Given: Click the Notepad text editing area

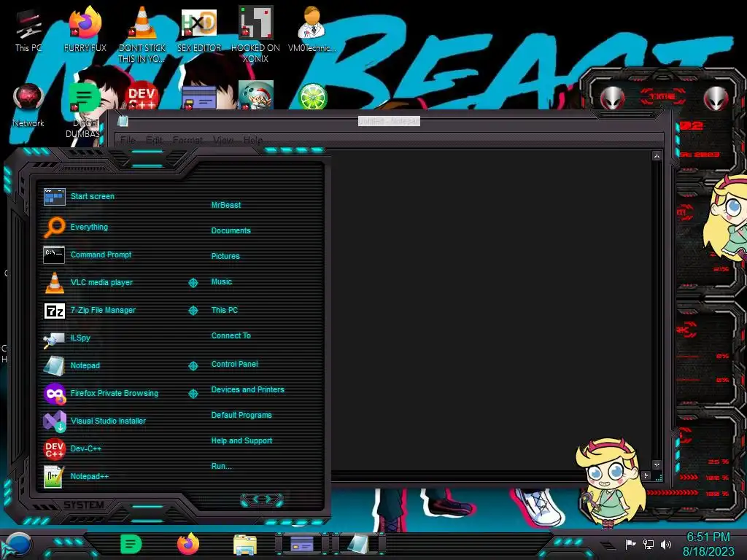Looking at the screenshot, I should click(x=491, y=309).
